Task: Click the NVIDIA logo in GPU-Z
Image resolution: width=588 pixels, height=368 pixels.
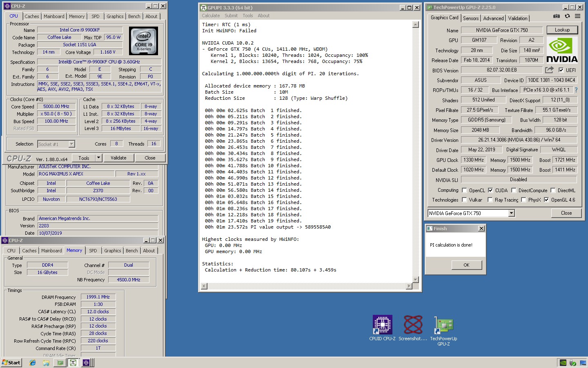Action: [562, 50]
